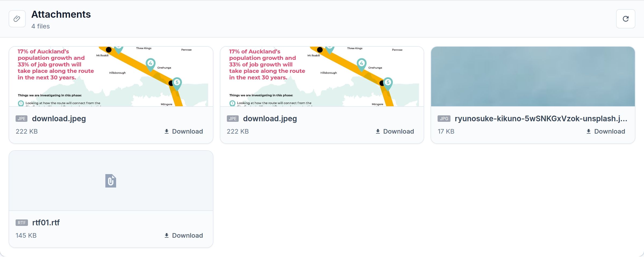The height and width of the screenshot is (257, 644).
Task: Click the 145 KB file size text
Action: point(26,236)
